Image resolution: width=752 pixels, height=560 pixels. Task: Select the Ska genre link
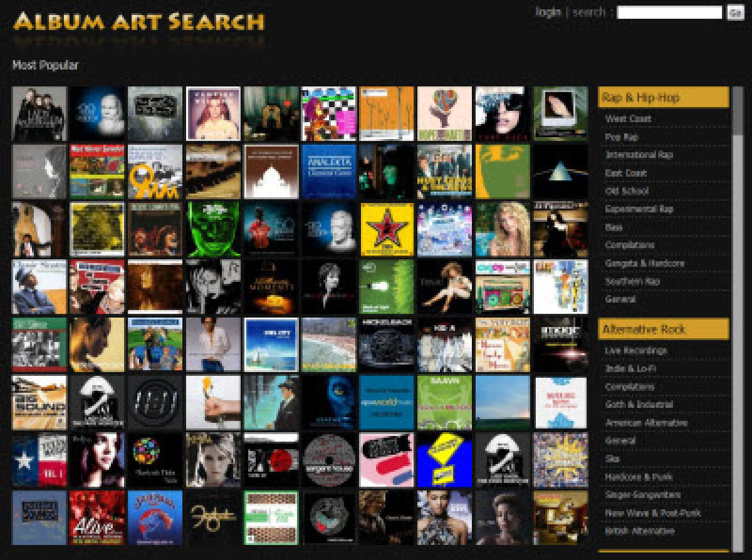[612, 459]
